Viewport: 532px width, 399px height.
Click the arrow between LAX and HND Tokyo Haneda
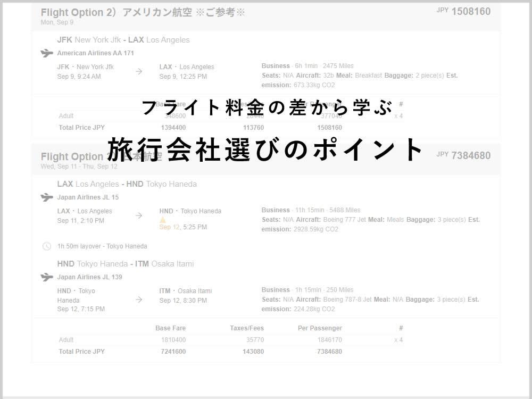point(139,215)
